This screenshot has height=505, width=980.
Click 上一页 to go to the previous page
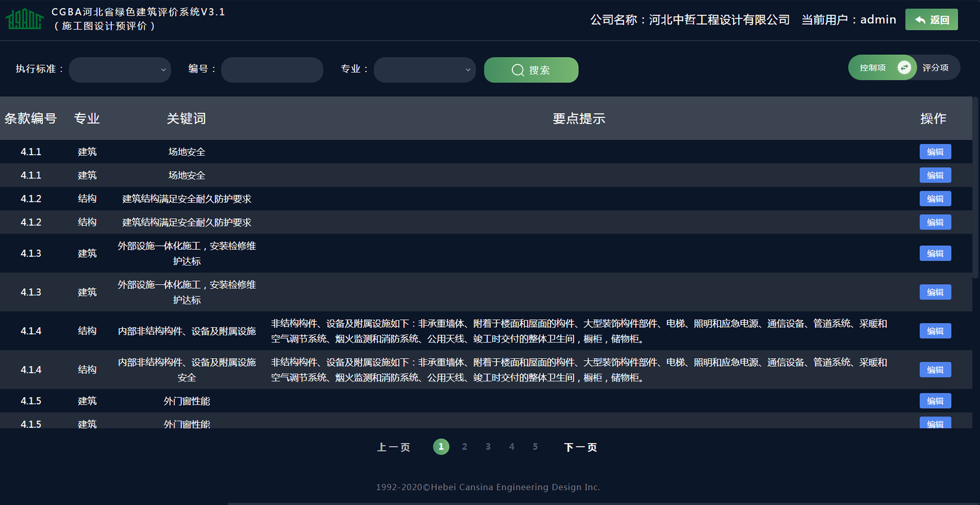tap(393, 447)
